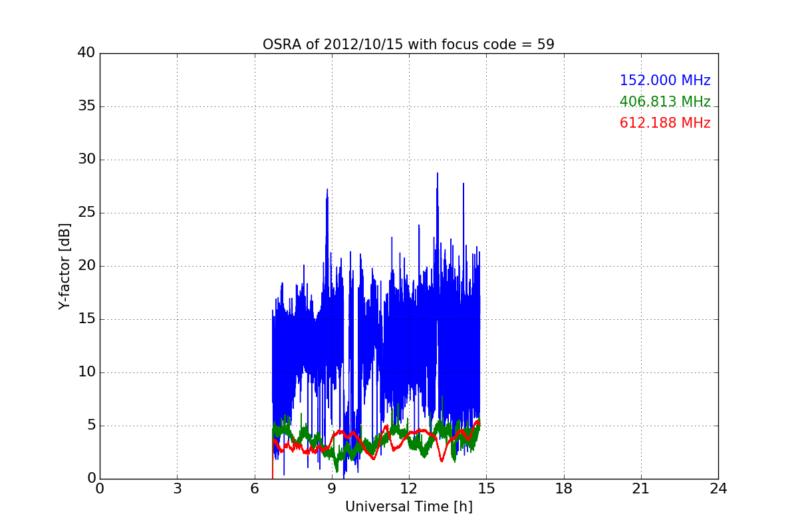The width and height of the screenshot is (798, 532).
Task: Click the 'Universal Time [h]' axis label
Action: pyautogui.click(x=409, y=507)
